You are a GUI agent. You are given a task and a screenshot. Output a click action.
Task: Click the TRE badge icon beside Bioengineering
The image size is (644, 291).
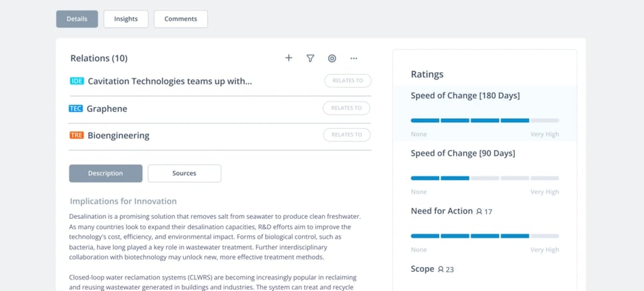point(77,135)
